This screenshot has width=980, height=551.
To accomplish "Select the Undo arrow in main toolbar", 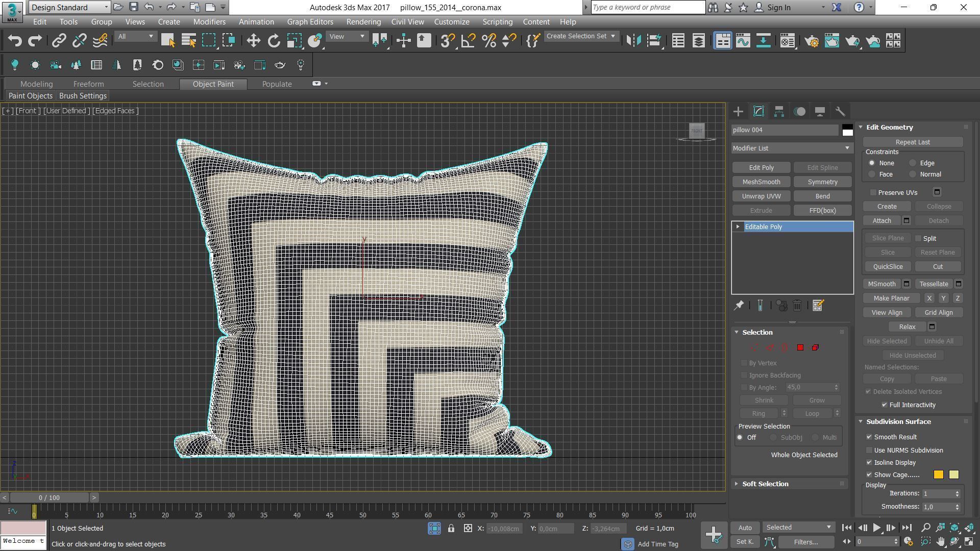I will click(15, 41).
